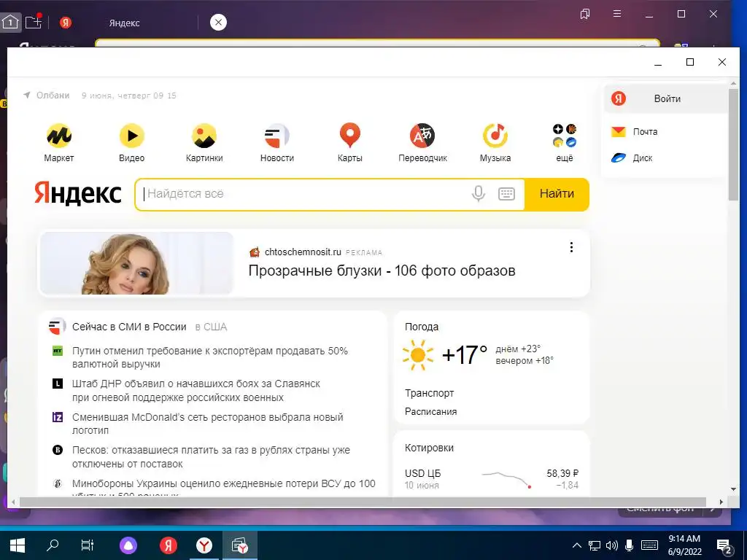
Task: Open USD ЦБ exchange rate row
Action: (x=491, y=479)
